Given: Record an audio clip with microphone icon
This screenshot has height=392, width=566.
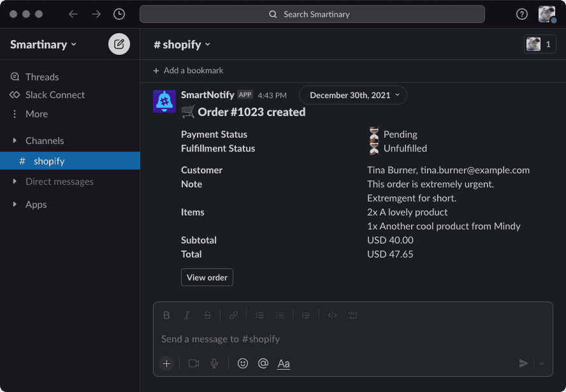Looking at the screenshot, I should [x=214, y=363].
